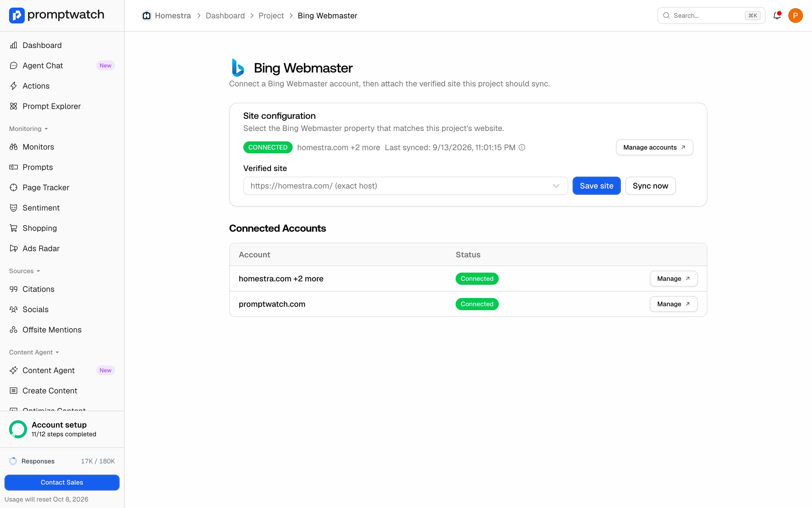Click the Offsite Mentions icon
Viewport: 812px width, 508px height.
(x=14, y=330)
